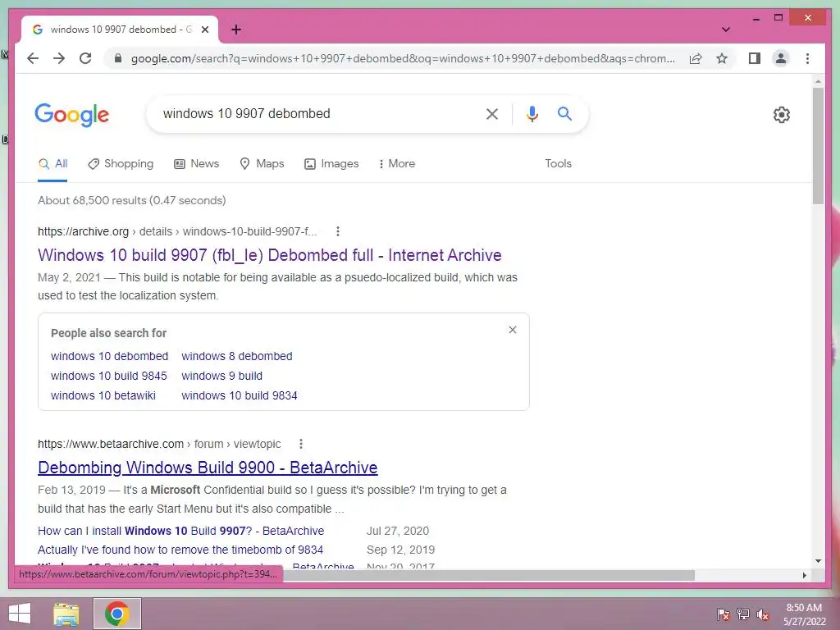Click the archive.org breadcrumb URL
This screenshot has height=630, width=840.
pos(177,231)
